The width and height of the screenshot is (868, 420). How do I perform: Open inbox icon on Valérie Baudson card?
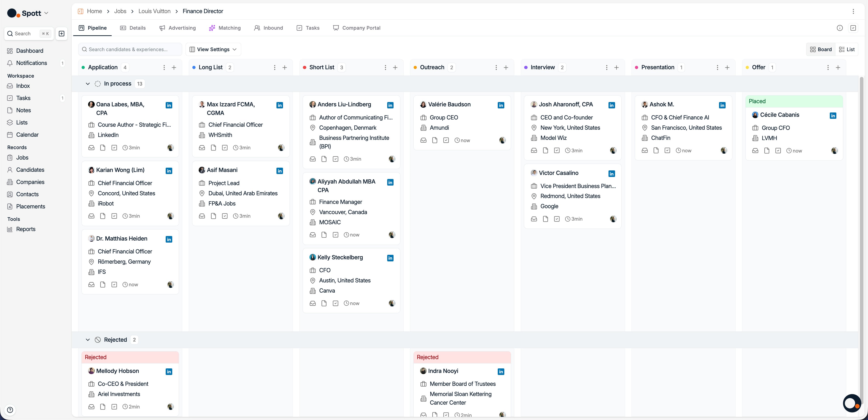[423, 140]
